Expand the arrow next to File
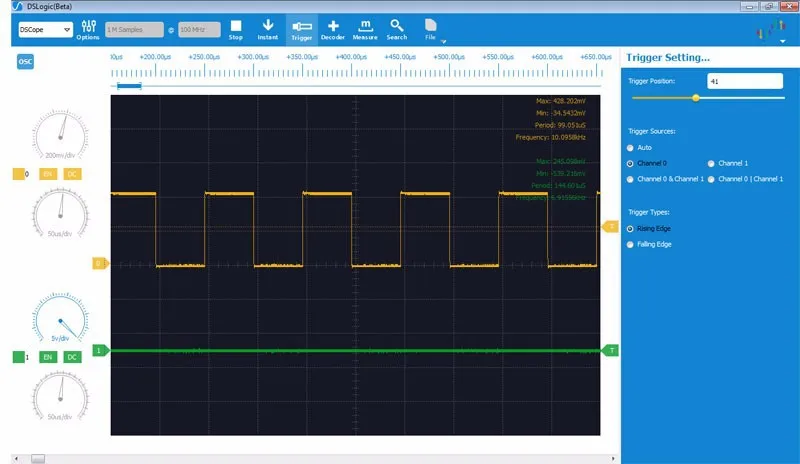The image size is (800, 464). [443, 41]
